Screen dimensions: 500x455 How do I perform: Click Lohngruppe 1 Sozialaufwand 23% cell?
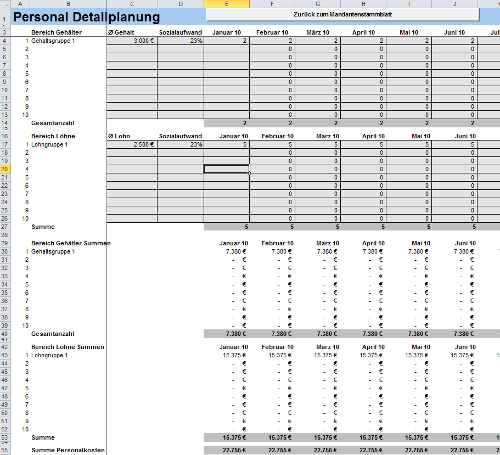click(181, 144)
